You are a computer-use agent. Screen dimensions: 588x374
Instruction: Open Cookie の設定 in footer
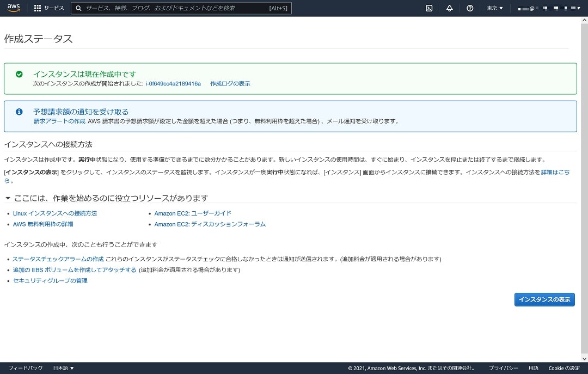[564, 368]
